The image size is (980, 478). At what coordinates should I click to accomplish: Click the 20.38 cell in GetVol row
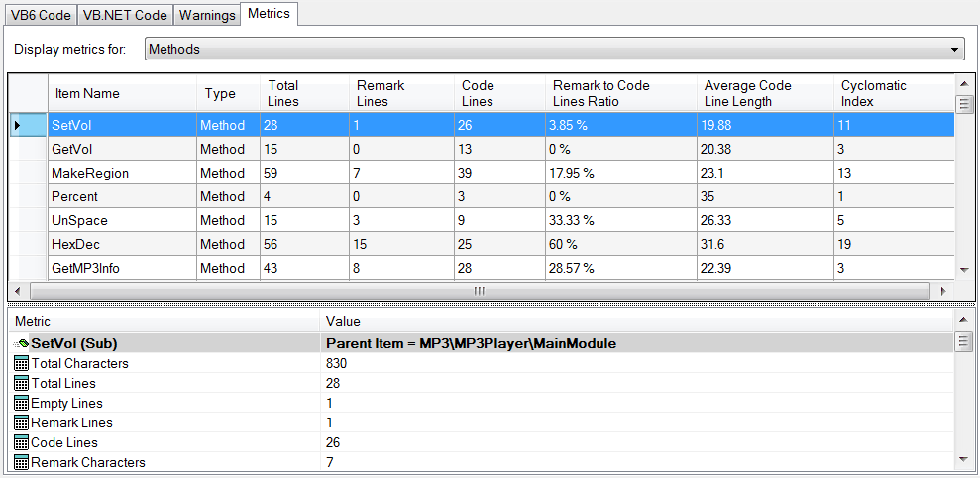[x=765, y=149]
